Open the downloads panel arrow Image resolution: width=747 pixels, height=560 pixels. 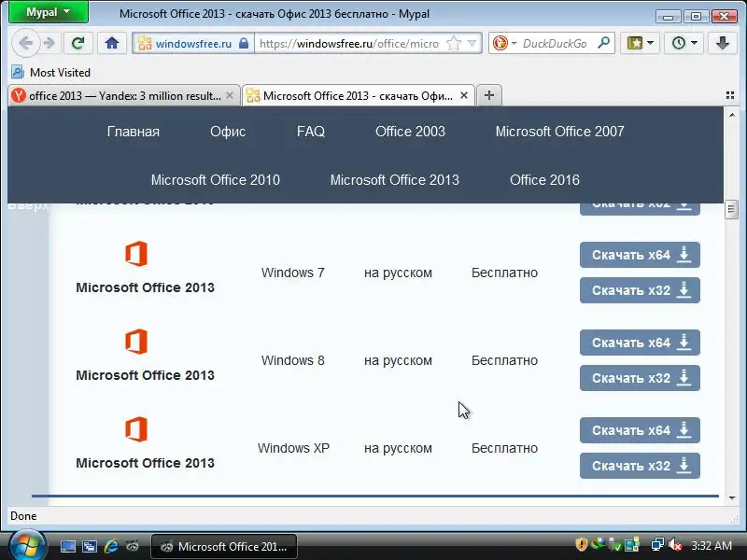(722, 43)
